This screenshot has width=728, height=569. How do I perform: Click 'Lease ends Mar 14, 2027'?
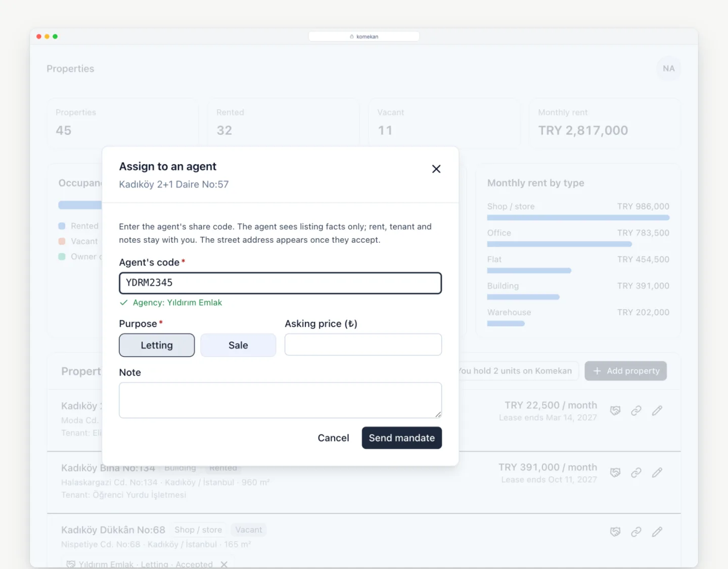(x=548, y=418)
